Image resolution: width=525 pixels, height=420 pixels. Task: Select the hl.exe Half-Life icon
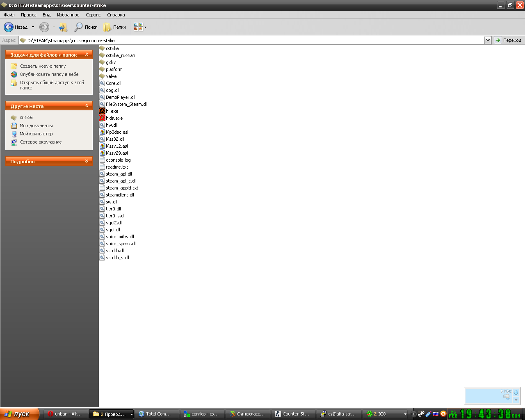pos(102,111)
